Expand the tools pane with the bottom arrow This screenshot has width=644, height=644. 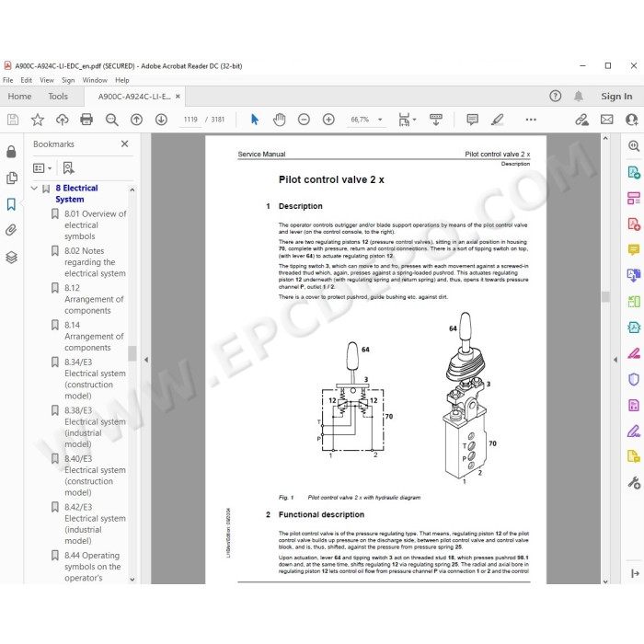click(x=635, y=573)
